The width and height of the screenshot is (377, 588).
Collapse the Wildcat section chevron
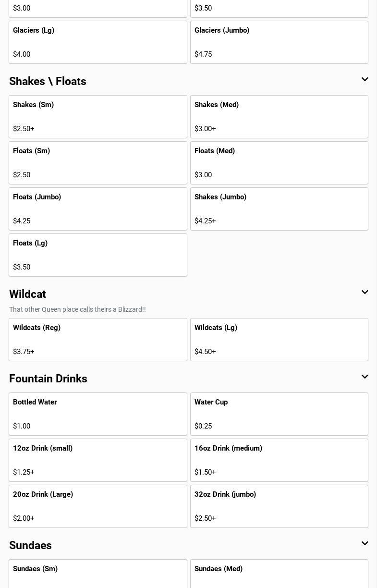[x=365, y=293]
